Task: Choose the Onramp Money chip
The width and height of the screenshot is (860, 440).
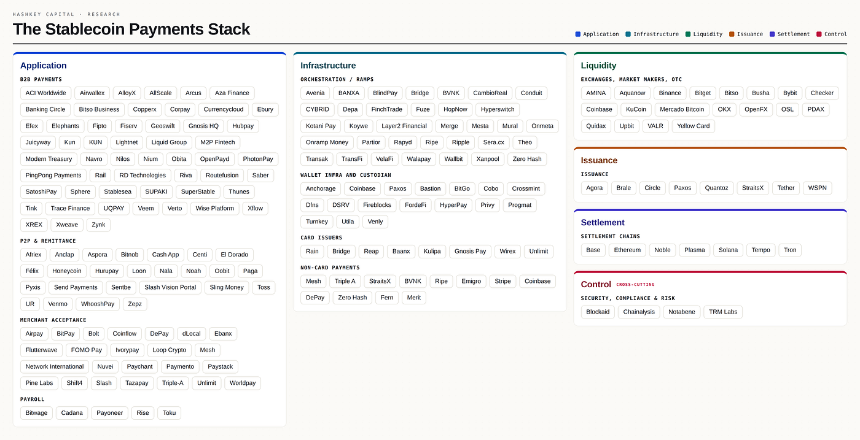Action: coord(327,143)
